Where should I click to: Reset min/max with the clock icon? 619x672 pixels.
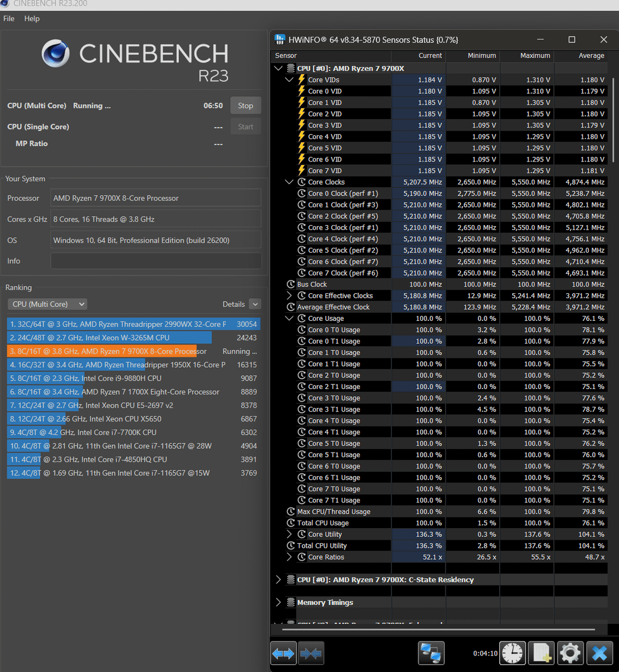pos(512,653)
